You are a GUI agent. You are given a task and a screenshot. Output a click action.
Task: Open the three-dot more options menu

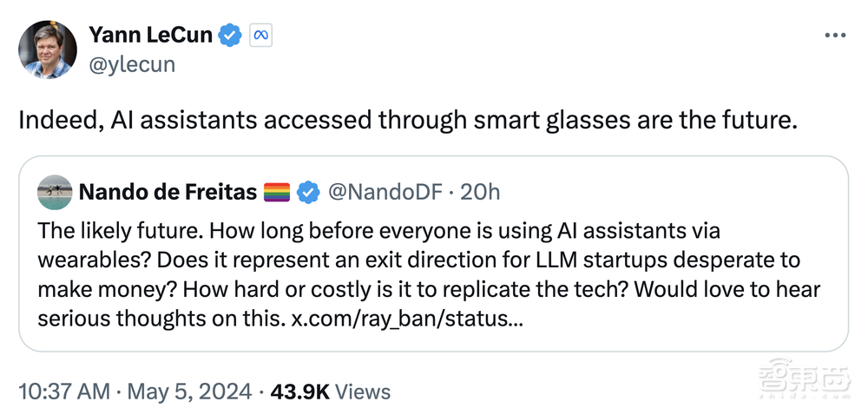click(x=833, y=36)
